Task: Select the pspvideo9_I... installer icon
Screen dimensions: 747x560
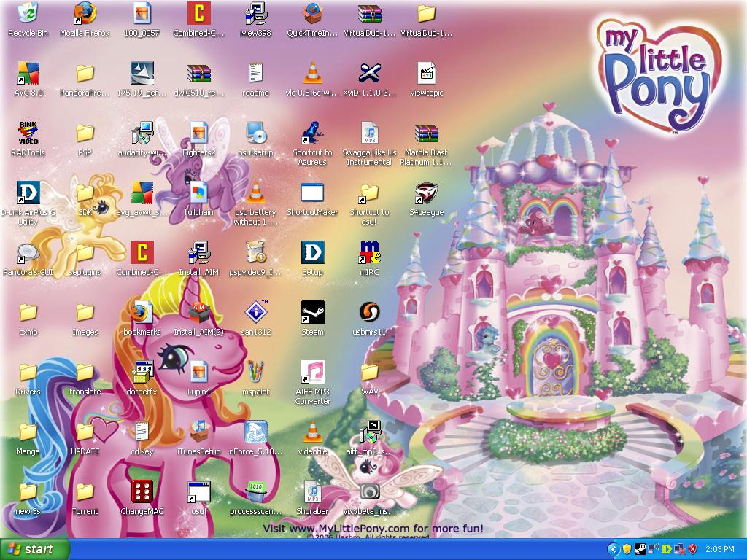Action: click(x=255, y=253)
